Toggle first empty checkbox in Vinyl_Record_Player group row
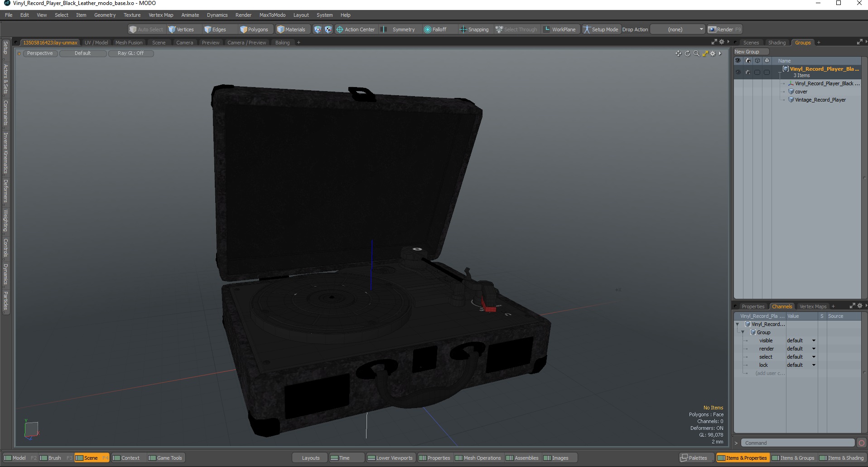 click(757, 72)
